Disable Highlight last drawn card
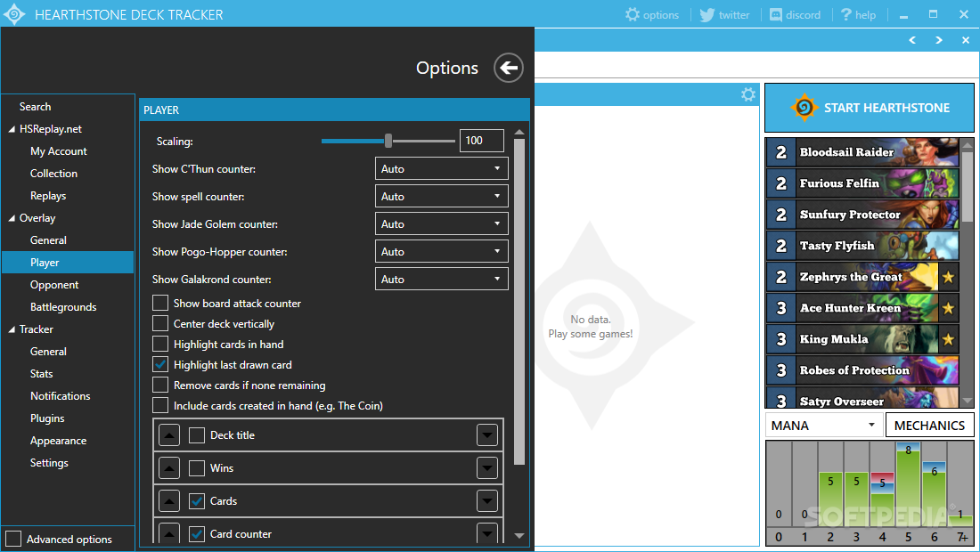 pyautogui.click(x=160, y=365)
